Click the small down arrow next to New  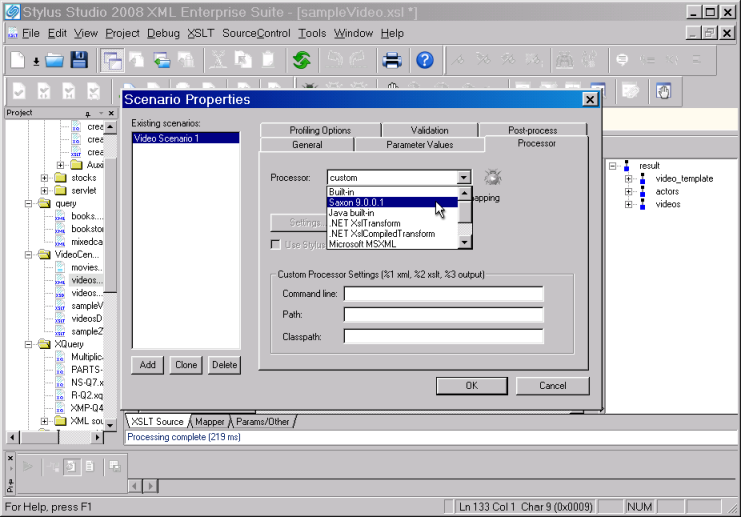pyautogui.click(x=36, y=62)
